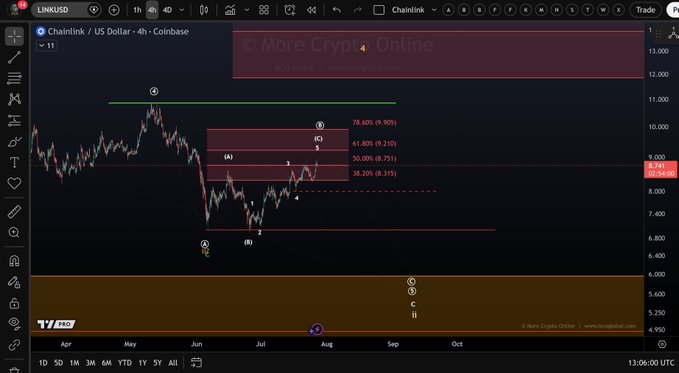
Task: Open chart settings gear at axis corner
Action: tap(662, 344)
